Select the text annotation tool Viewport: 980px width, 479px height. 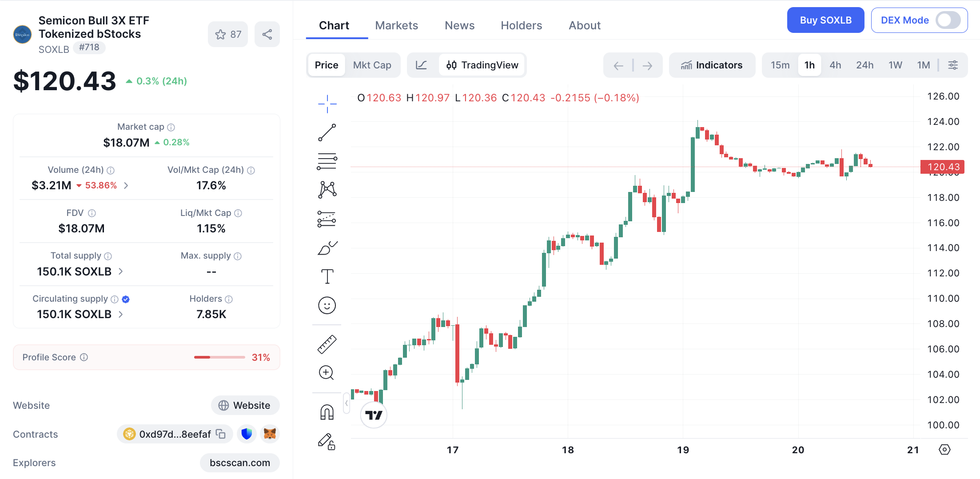(327, 276)
